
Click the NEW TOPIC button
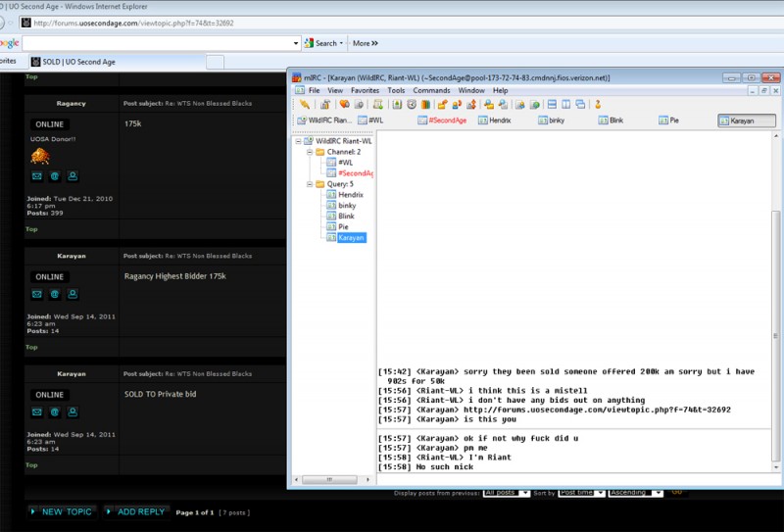[x=61, y=511]
